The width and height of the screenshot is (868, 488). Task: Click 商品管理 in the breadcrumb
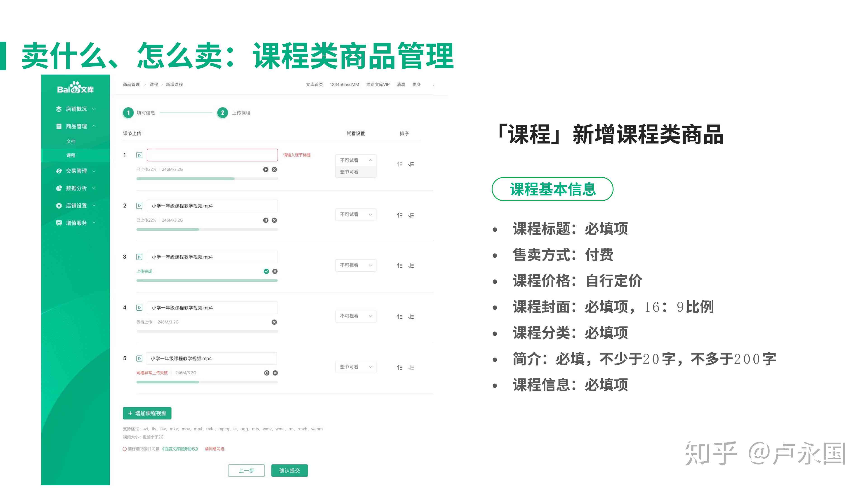pyautogui.click(x=131, y=84)
